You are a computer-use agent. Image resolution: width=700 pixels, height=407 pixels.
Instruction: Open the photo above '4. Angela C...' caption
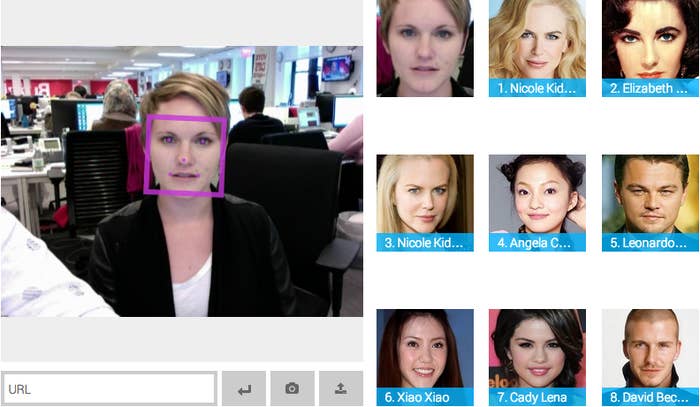point(537,194)
